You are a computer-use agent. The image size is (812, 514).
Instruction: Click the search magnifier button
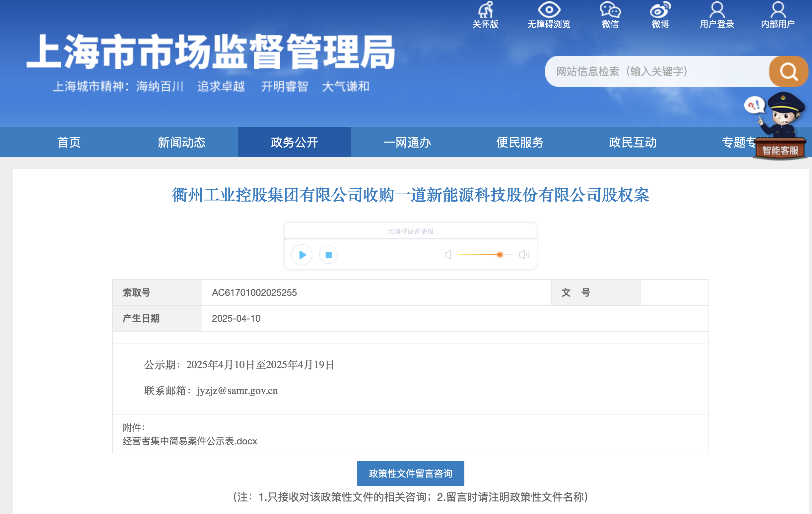[787, 71]
